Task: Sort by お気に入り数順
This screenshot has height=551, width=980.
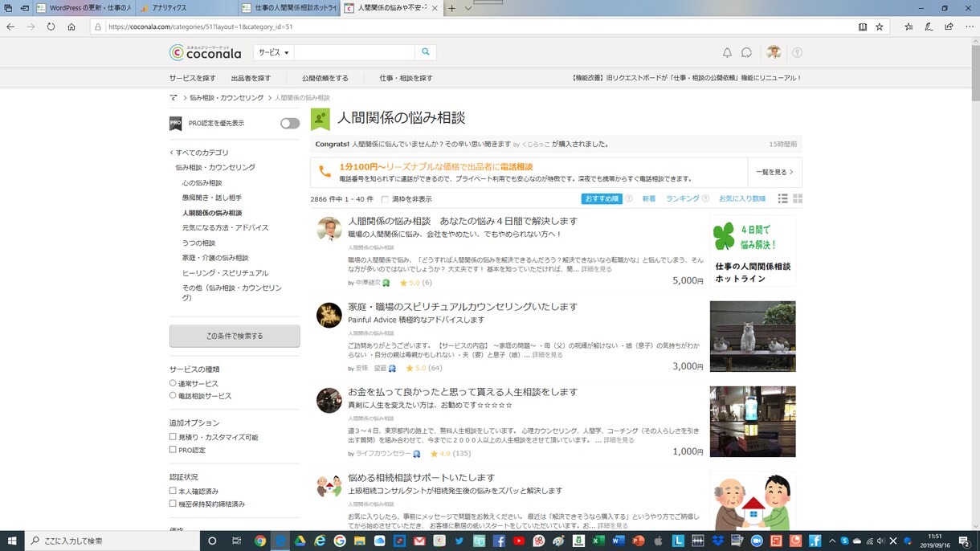Action: click(742, 198)
